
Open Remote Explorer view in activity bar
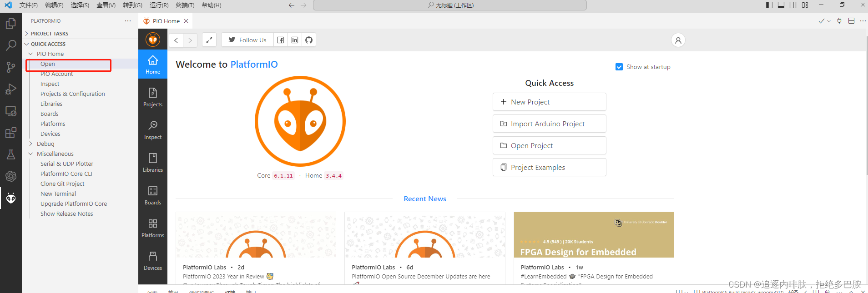click(11, 111)
